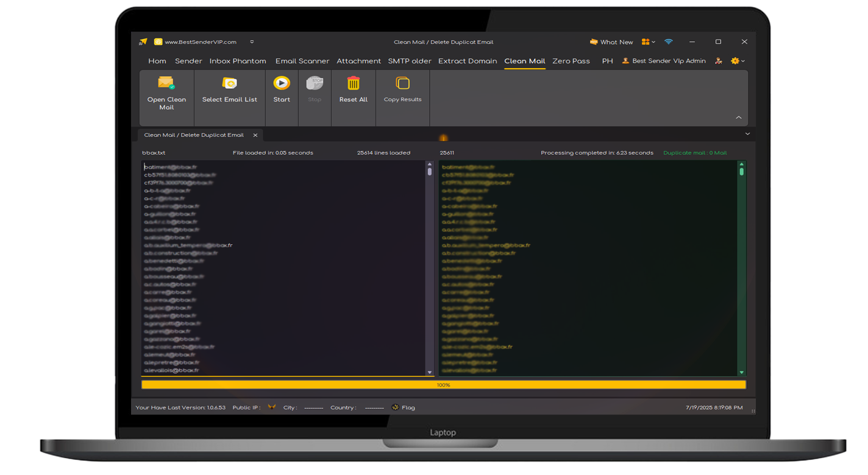
Task: Click the window title Clean Mail / Delete Duplicat Email
Action: 444,42
